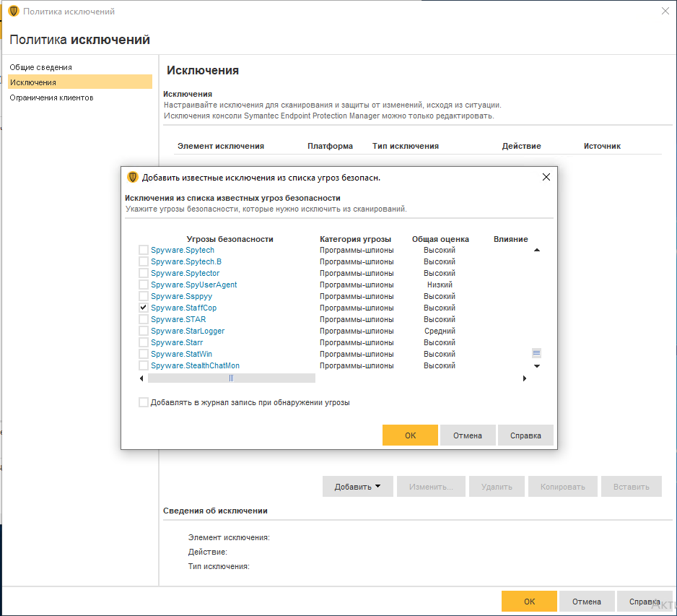This screenshot has height=616, width=677.
Task: Check the Spyware.Spytech.B checkbox
Action: pyautogui.click(x=143, y=261)
